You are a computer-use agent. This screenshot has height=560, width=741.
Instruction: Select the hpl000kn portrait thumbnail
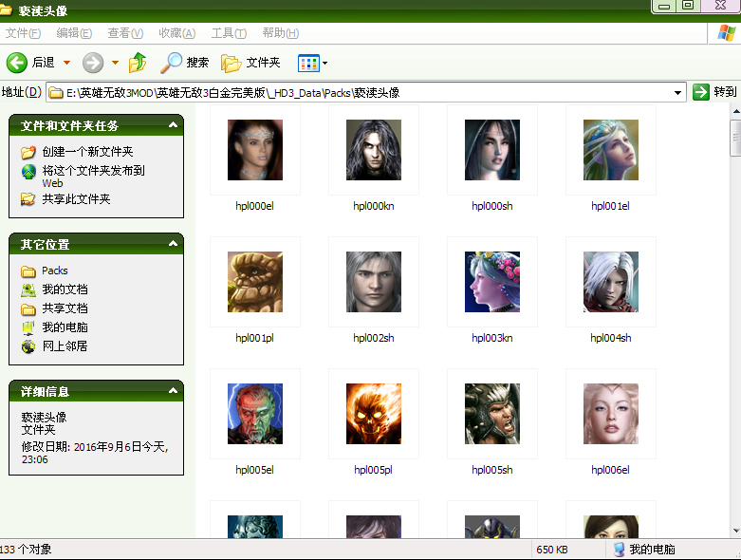coord(374,150)
